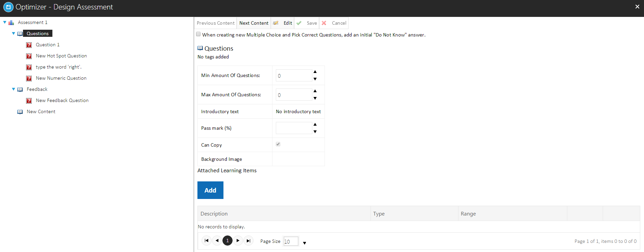
Task: Go to the first page of records
Action: (x=207, y=241)
